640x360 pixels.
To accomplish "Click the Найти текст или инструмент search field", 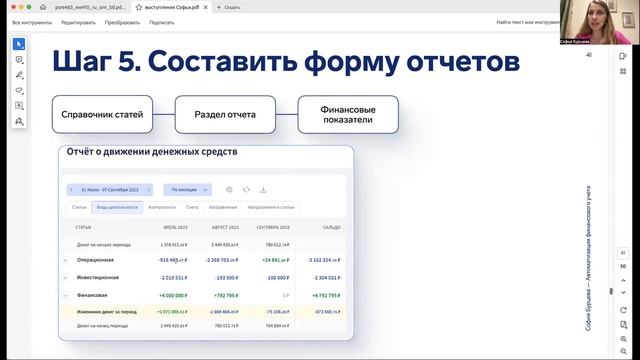I will (x=528, y=22).
